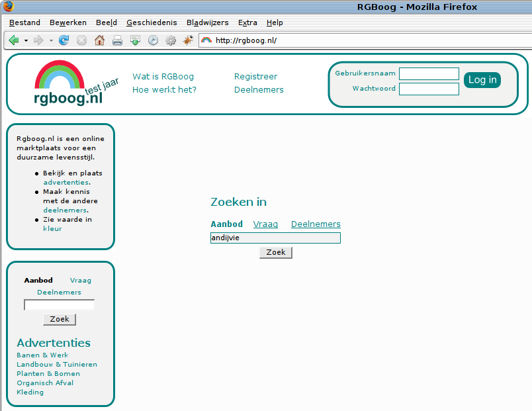Select Vraag in sidebar search box
The height and width of the screenshot is (411, 532).
pyautogui.click(x=81, y=281)
